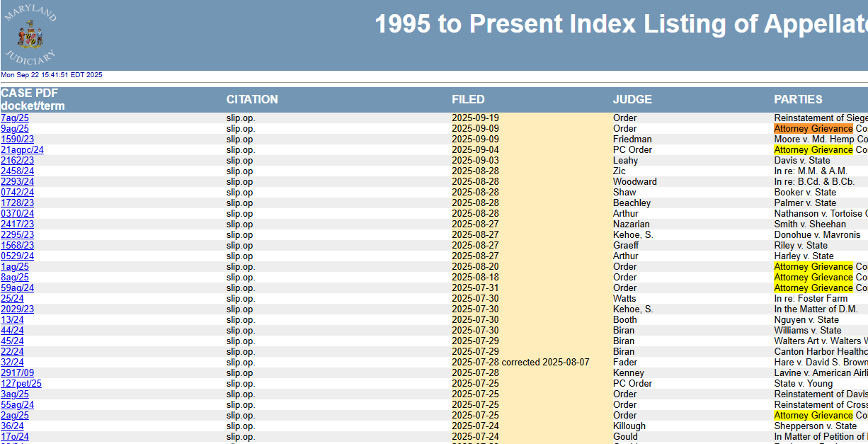Select case link 0742/24
This screenshot has width=868, height=444.
tap(17, 193)
